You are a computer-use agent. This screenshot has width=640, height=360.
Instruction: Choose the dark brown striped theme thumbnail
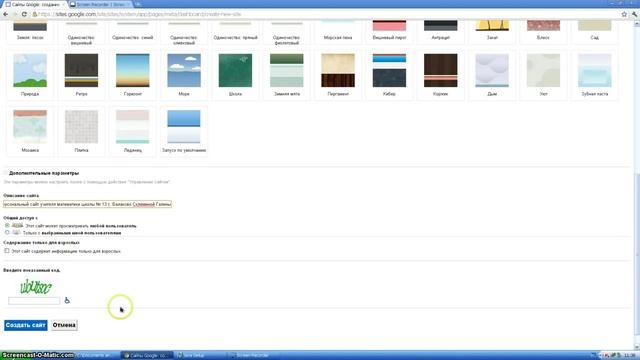[x=440, y=70]
